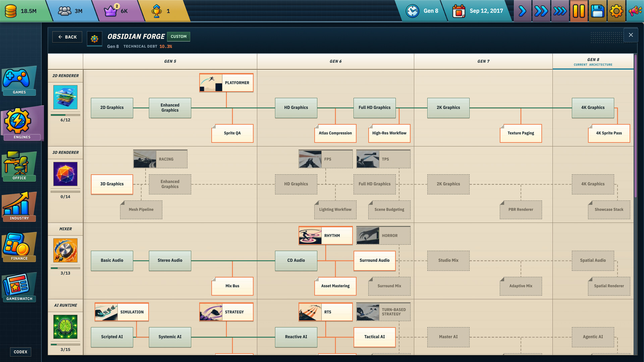Click the trophy awards icon
644x362 pixels.
coord(157,11)
